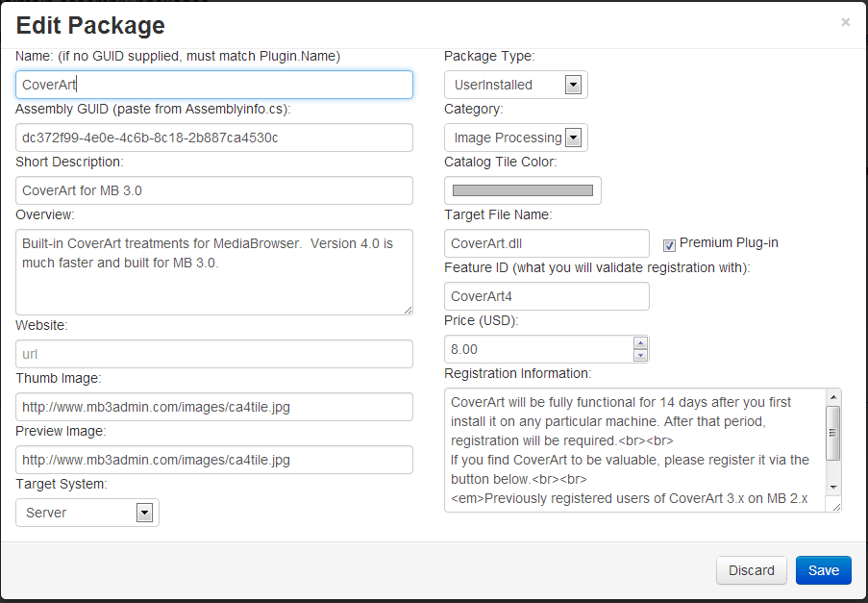Focus the Target File Name field
Screen dimensions: 868x603
pyautogui.click(x=546, y=243)
